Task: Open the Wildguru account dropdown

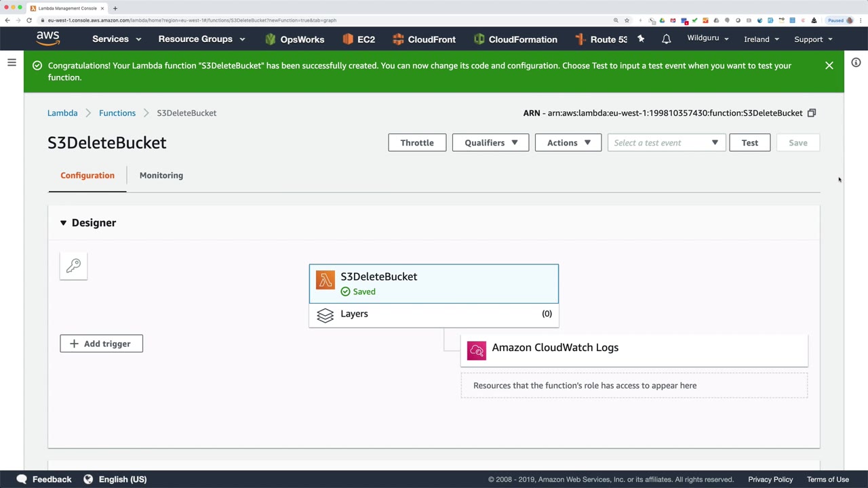Action: [x=708, y=39]
